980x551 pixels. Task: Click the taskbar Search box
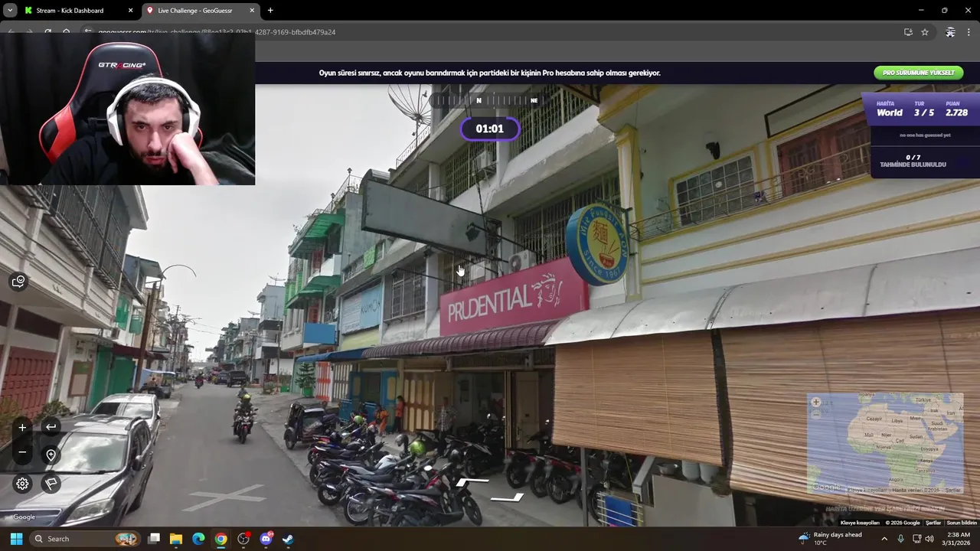(x=84, y=539)
